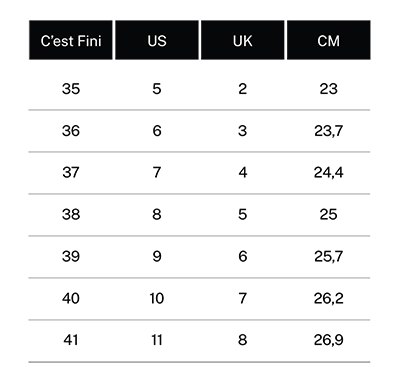Click the C'est Fini column header

click(x=71, y=40)
